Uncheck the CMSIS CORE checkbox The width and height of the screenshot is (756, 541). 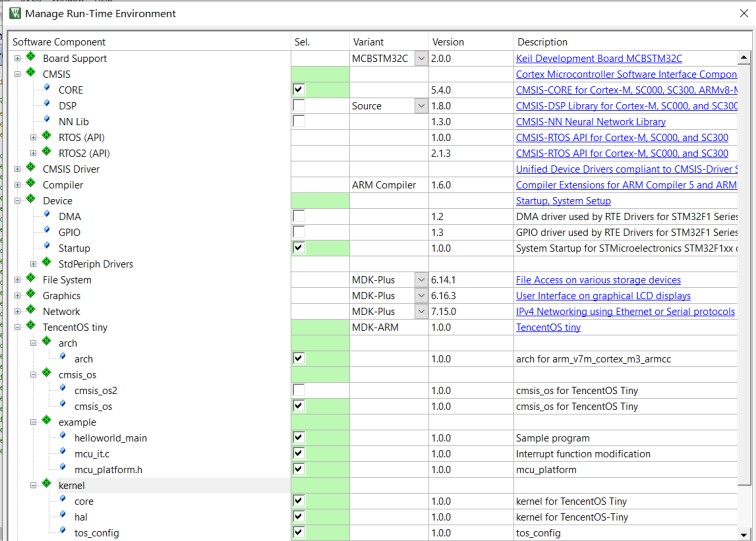[298, 90]
